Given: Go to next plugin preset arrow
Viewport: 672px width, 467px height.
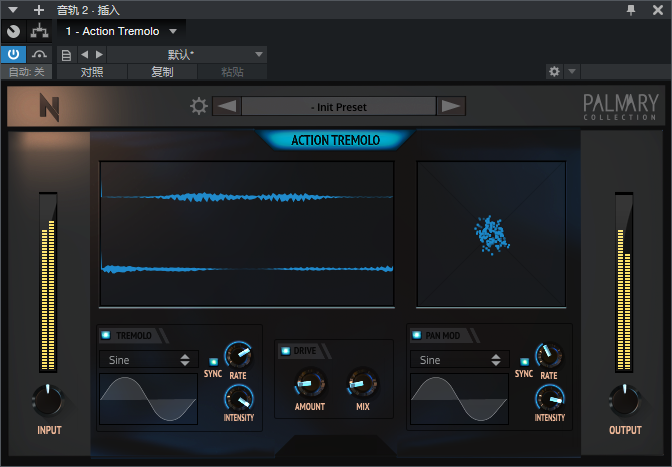Looking at the screenshot, I should point(451,106).
